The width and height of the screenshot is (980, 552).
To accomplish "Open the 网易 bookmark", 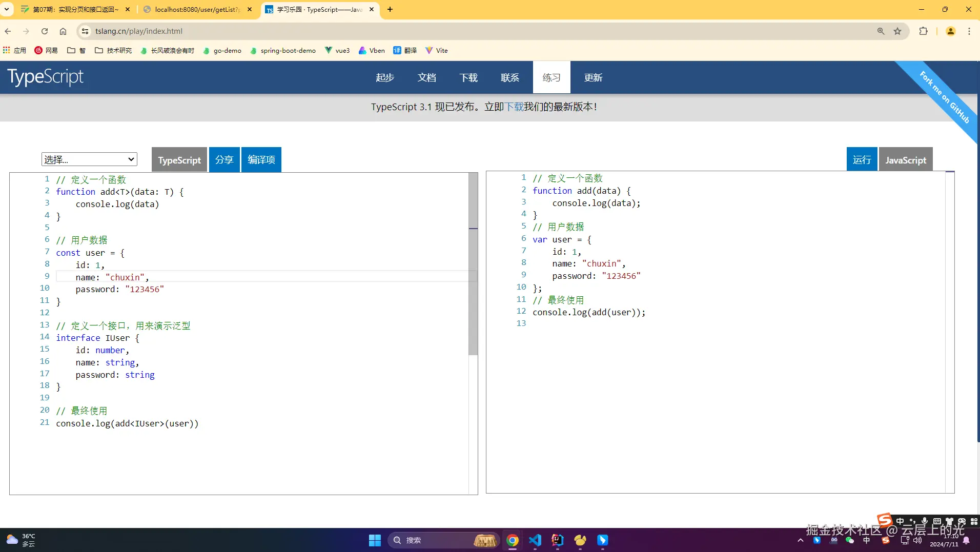I will [46, 50].
